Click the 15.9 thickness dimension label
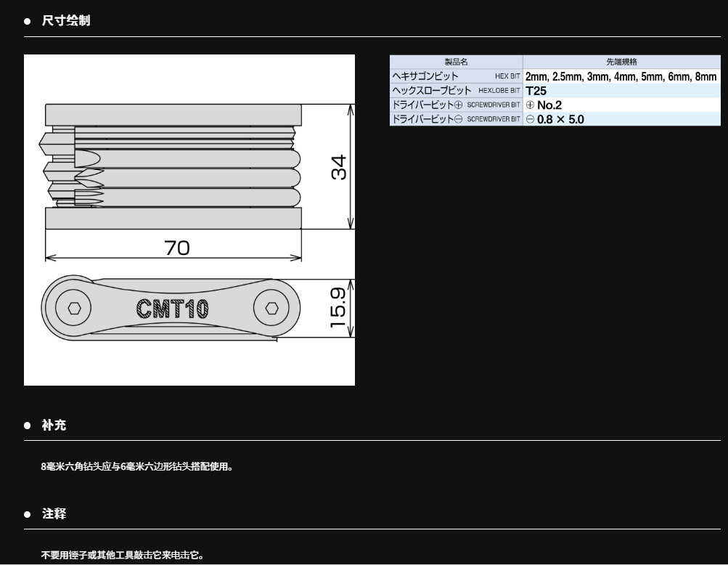728x565 pixels. click(x=338, y=309)
